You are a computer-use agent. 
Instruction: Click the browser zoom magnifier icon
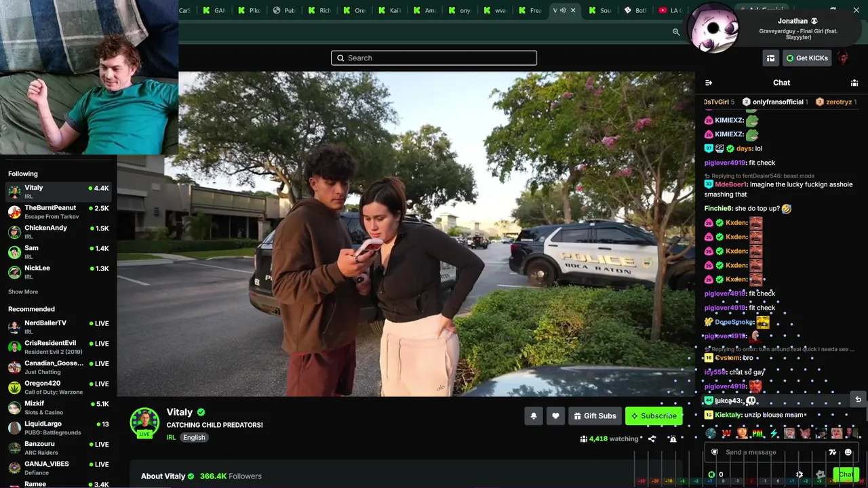click(x=676, y=32)
